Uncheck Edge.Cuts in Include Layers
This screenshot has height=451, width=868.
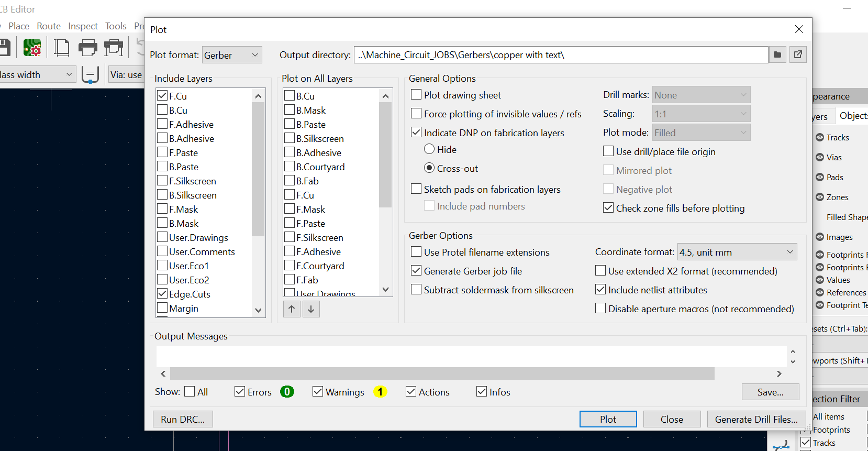162,294
